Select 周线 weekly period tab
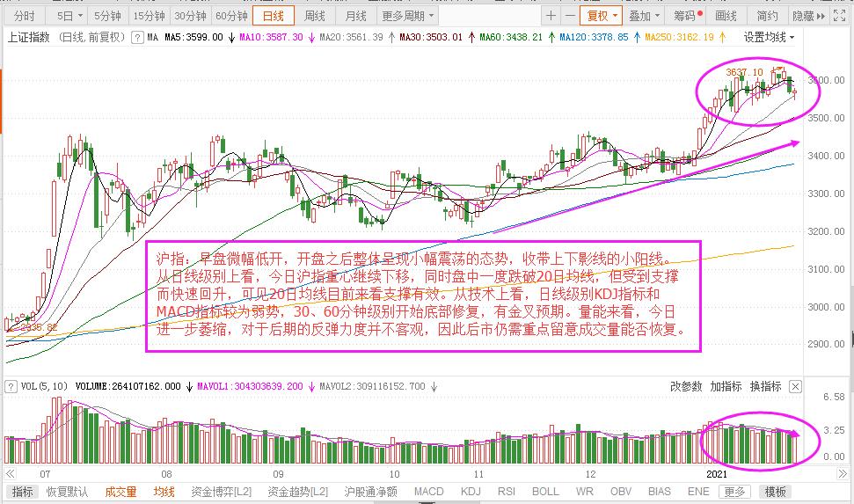The height and width of the screenshot is (504, 854). click(x=314, y=16)
